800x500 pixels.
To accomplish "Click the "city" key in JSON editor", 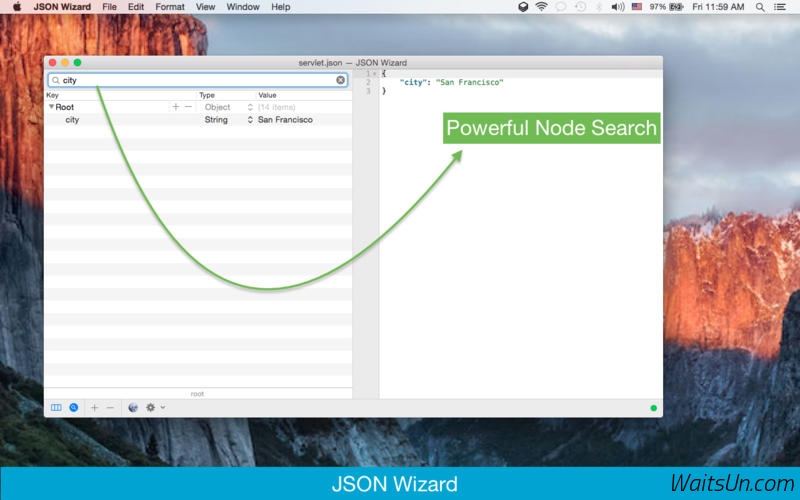I will (413, 82).
